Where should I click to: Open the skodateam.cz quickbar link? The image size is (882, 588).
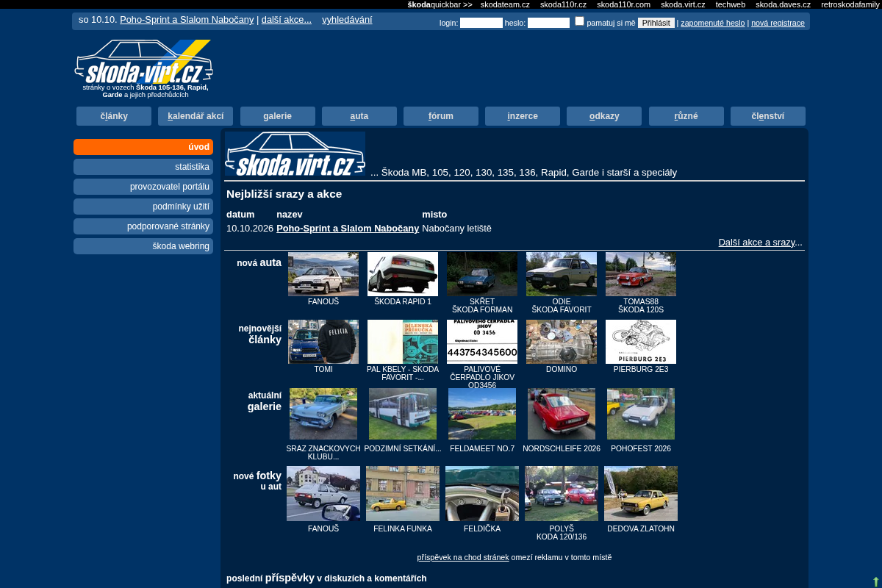pyautogui.click(x=505, y=4)
